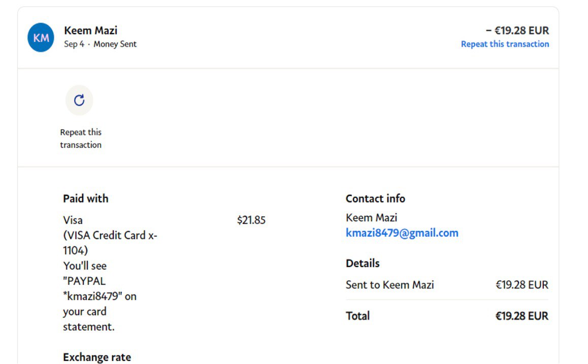The height and width of the screenshot is (364, 588).
Task: Click the Repeat this transaction label under the icon
Action: point(81,139)
